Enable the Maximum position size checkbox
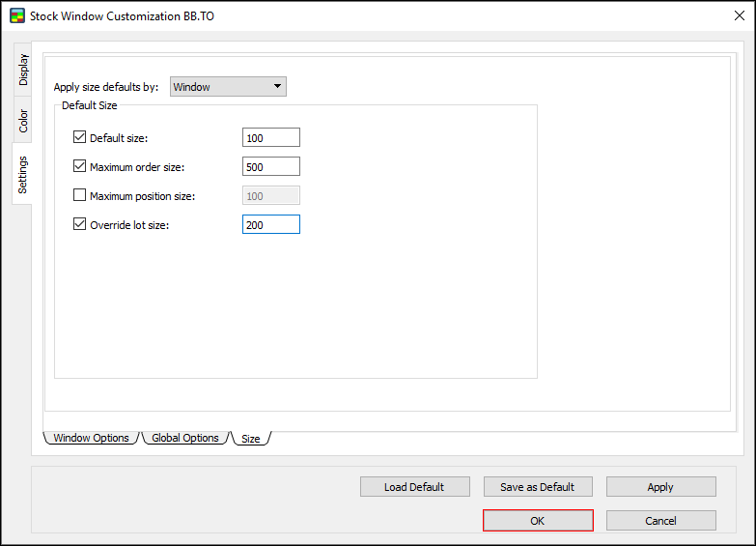The image size is (756, 546). pos(80,196)
